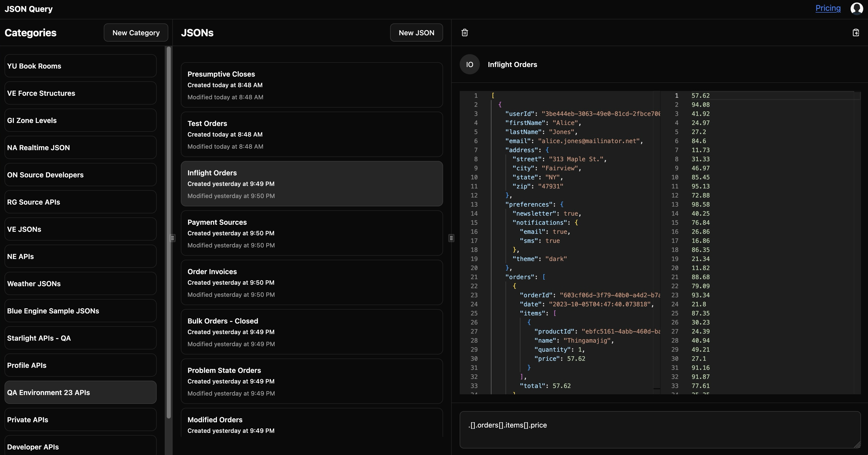Open the Modified Orders JSON card
Image resolution: width=868 pixels, height=455 pixels.
click(312, 423)
